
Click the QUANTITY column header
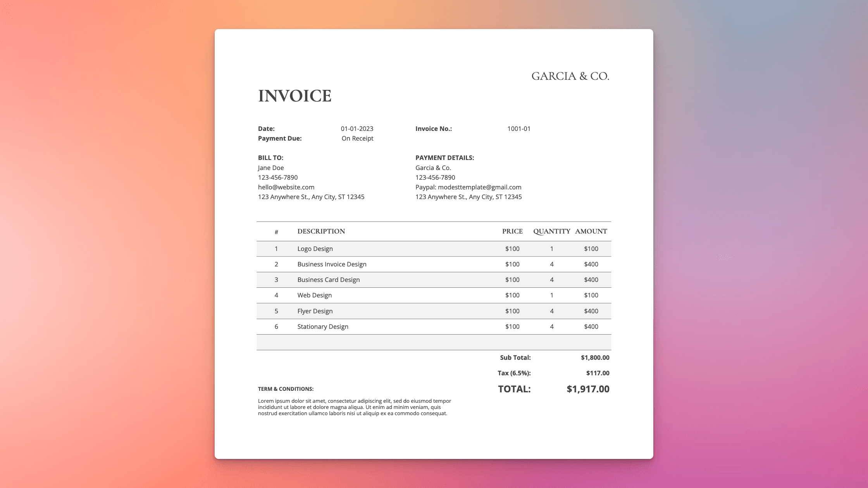pos(552,231)
